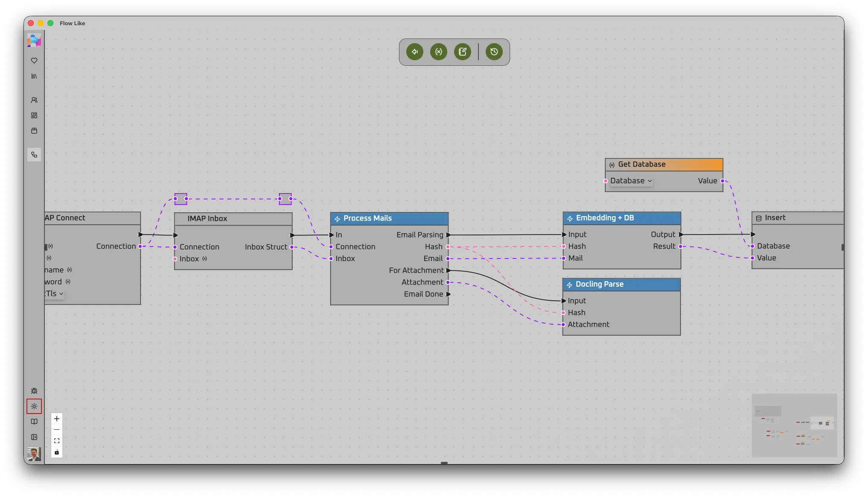The height and width of the screenshot is (496, 868).
Task: Click the zoom out minus button
Action: (57, 430)
